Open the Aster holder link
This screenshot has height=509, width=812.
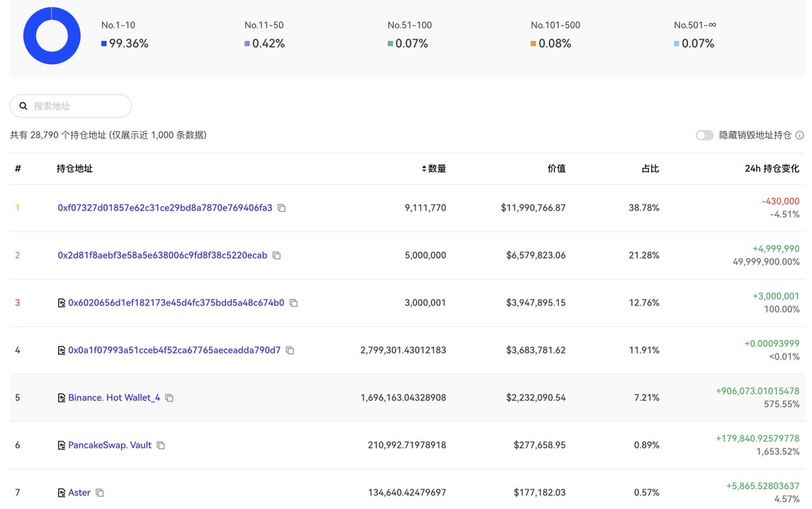coord(79,493)
